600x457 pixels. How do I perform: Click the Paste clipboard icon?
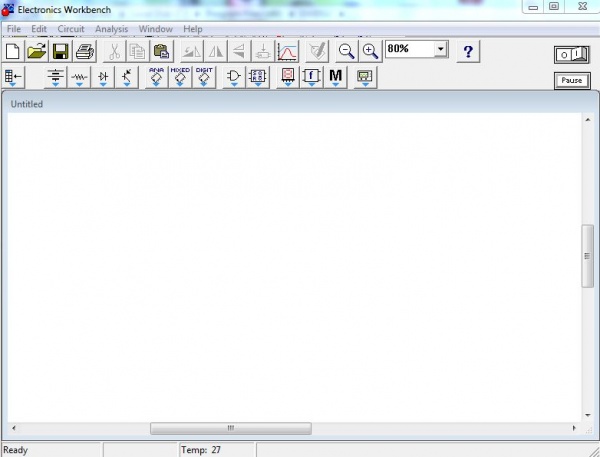[161, 51]
